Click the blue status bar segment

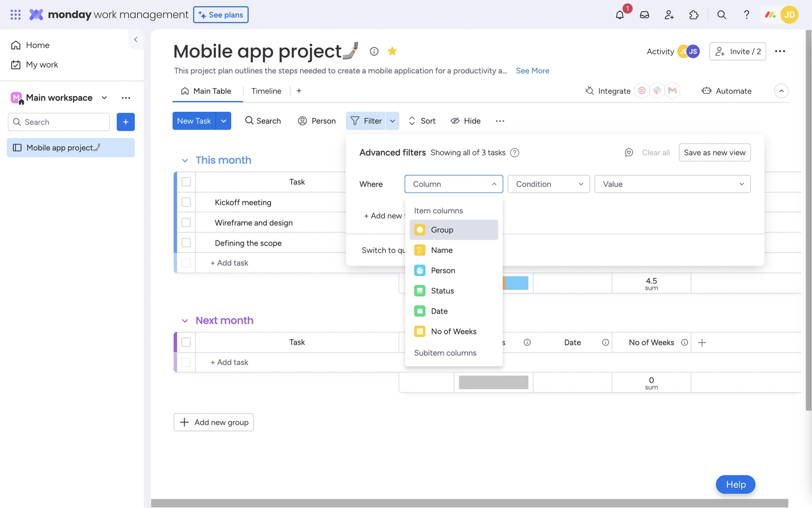[516, 283]
